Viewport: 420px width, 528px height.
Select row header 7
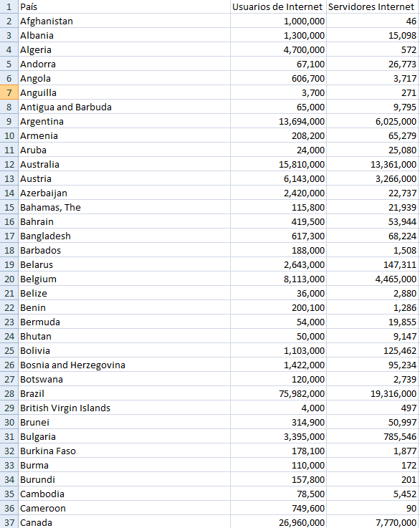click(x=9, y=92)
